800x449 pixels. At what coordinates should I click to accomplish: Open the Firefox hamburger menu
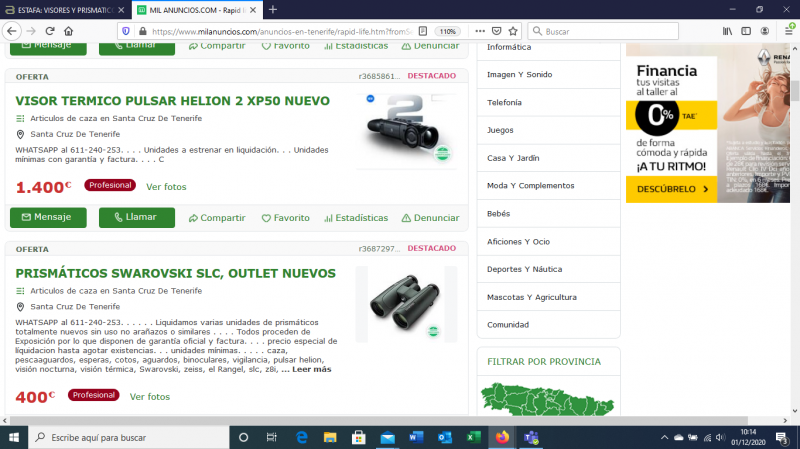786,31
